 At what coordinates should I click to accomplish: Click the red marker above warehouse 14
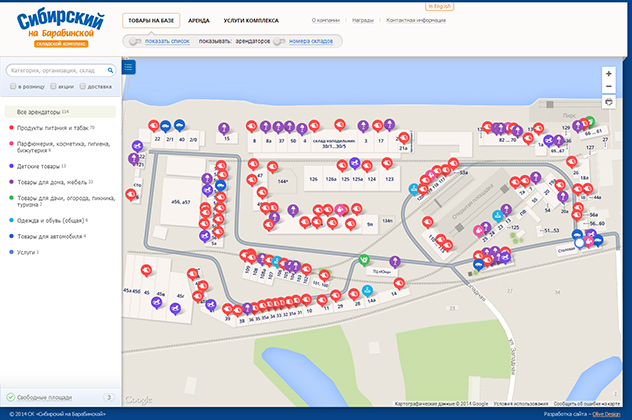pos(399,283)
